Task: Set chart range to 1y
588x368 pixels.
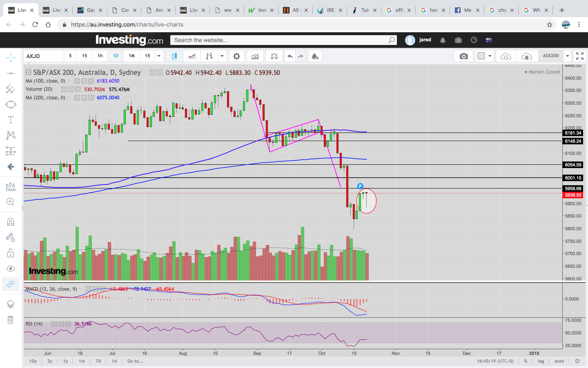Action: click(65, 361)
